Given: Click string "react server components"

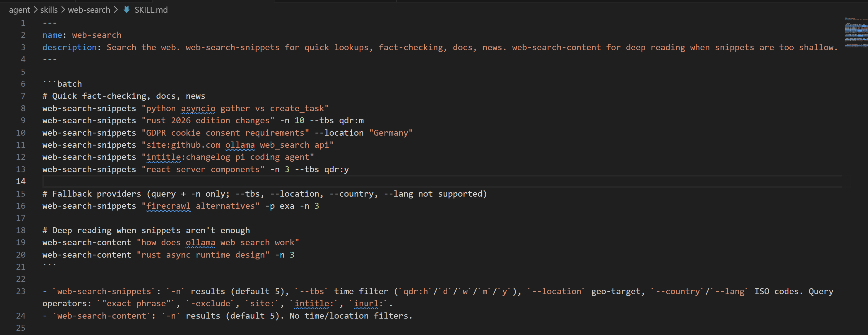Looking at the screenshot, I should point(203,169).
